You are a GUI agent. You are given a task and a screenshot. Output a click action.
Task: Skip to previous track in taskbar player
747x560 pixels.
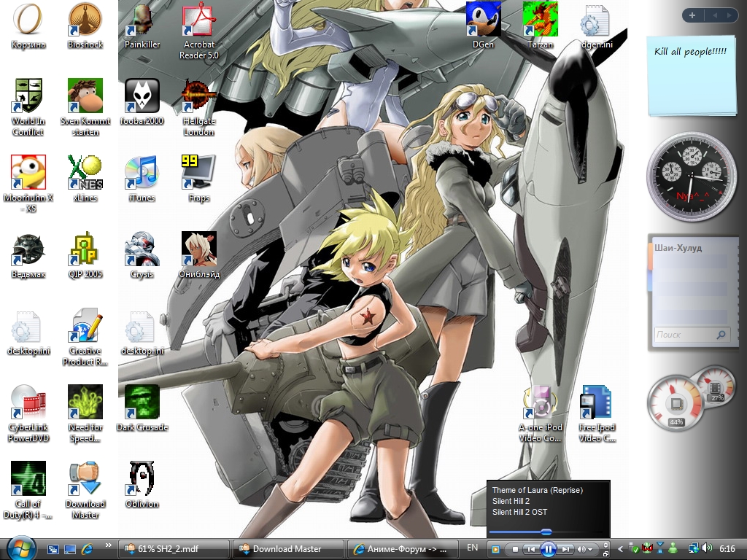[531, 550]
